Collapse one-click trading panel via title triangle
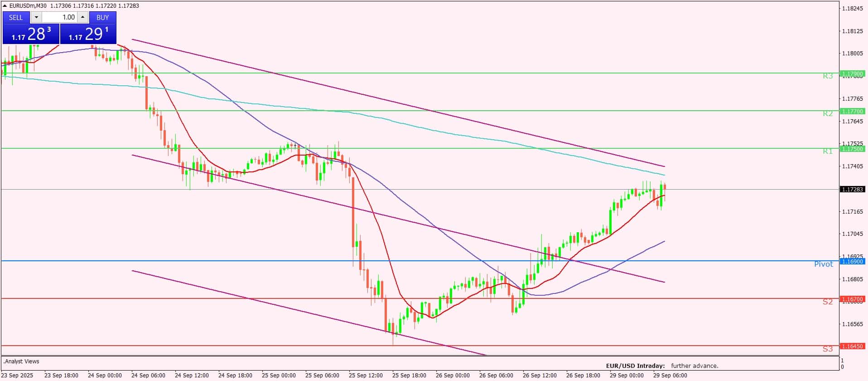 tap(5, 6)
